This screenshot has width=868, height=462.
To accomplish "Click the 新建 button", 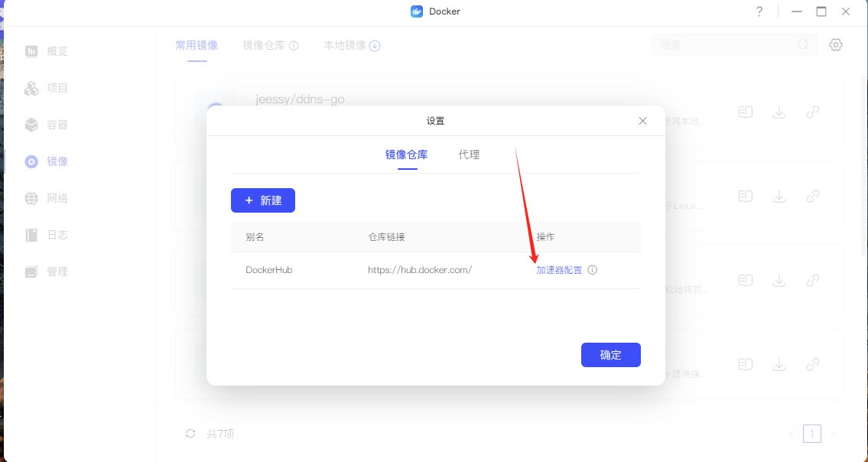I will click(x=263, y=200).
